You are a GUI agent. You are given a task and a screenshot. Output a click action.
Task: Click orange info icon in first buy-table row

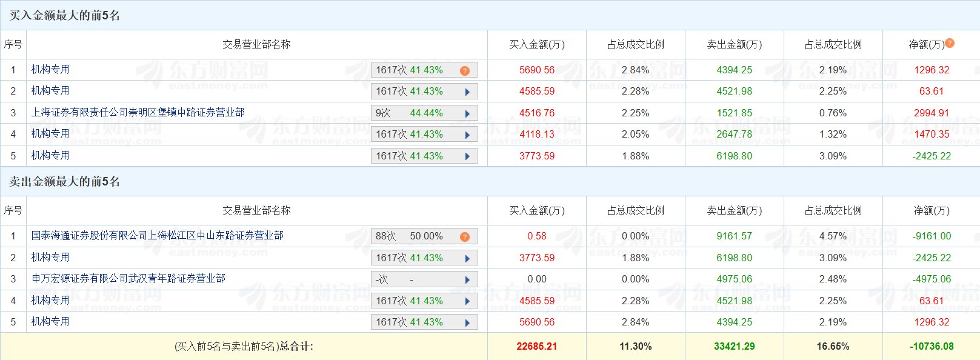pos(465,71)
